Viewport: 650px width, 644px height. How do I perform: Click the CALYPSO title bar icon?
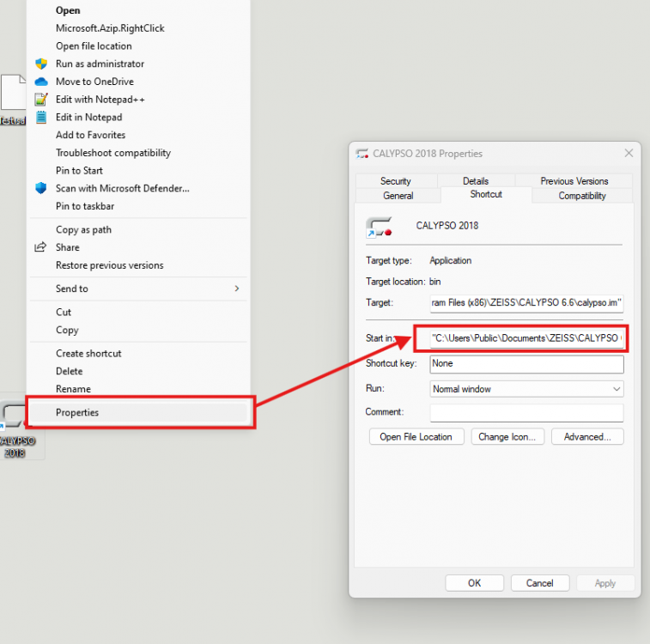361,154
